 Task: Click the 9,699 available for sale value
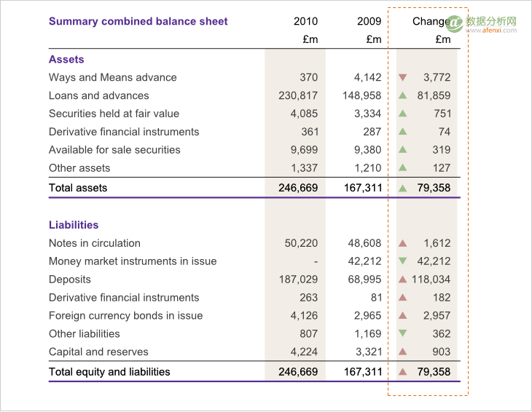[304, 150]
